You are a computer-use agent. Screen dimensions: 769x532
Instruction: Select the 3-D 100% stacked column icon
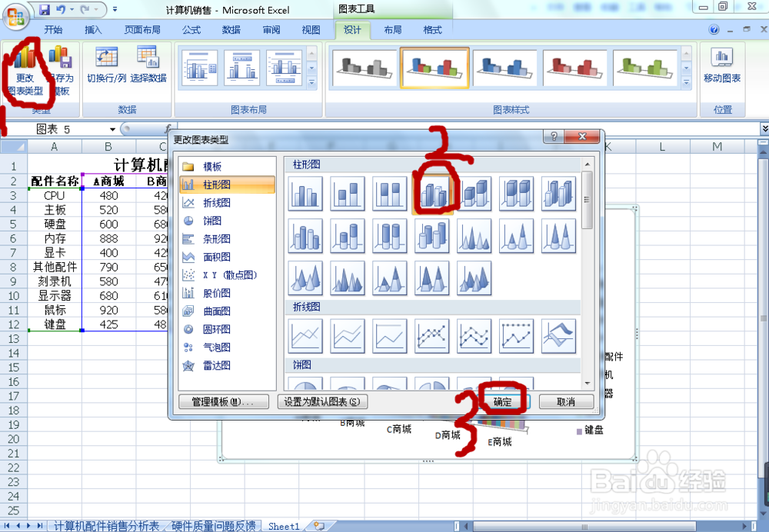point(517,194)
